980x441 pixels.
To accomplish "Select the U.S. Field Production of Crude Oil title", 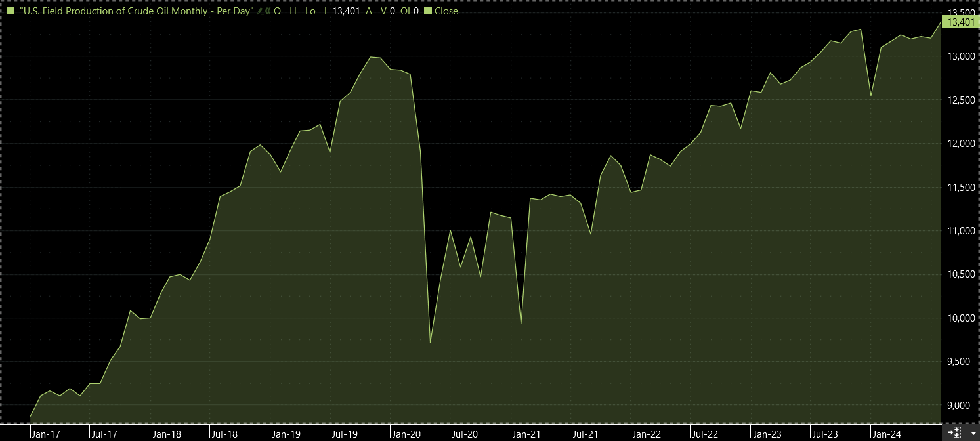I will 137,11.
